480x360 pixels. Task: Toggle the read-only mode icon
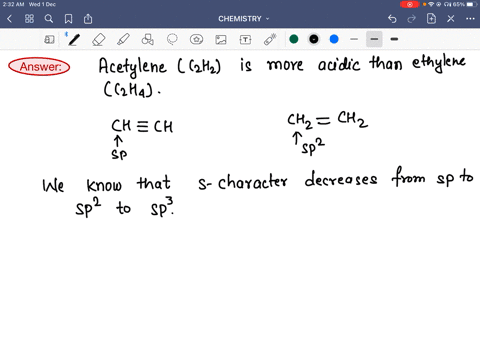tap(49, 40)
